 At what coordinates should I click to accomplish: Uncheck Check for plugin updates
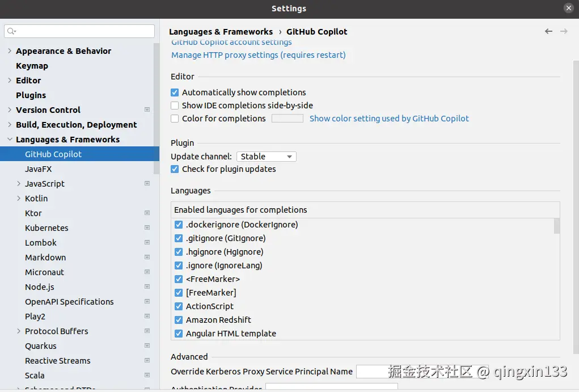tap(175, 169)
